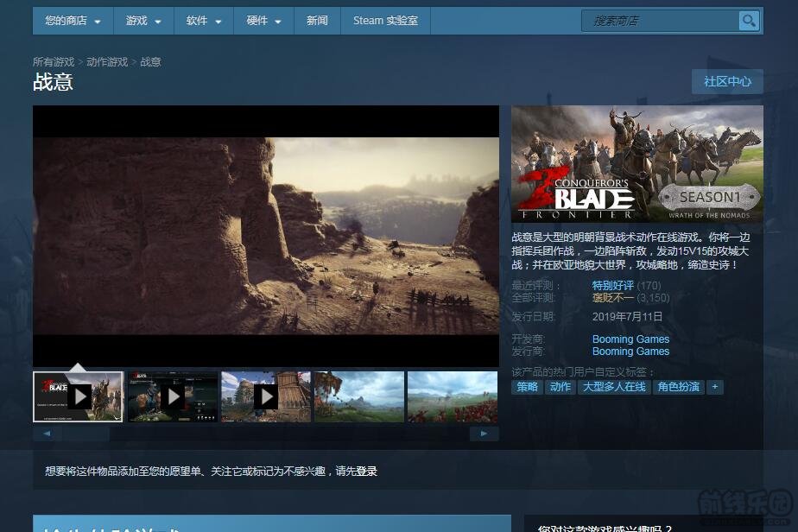Open the Steam 实验室 menu item
Image resolution: width=798 pixels, height=532 pixels.
(385, 21)
